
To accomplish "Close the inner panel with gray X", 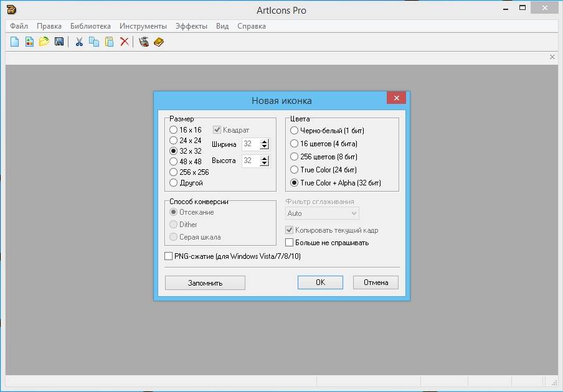I will [552, 57].
